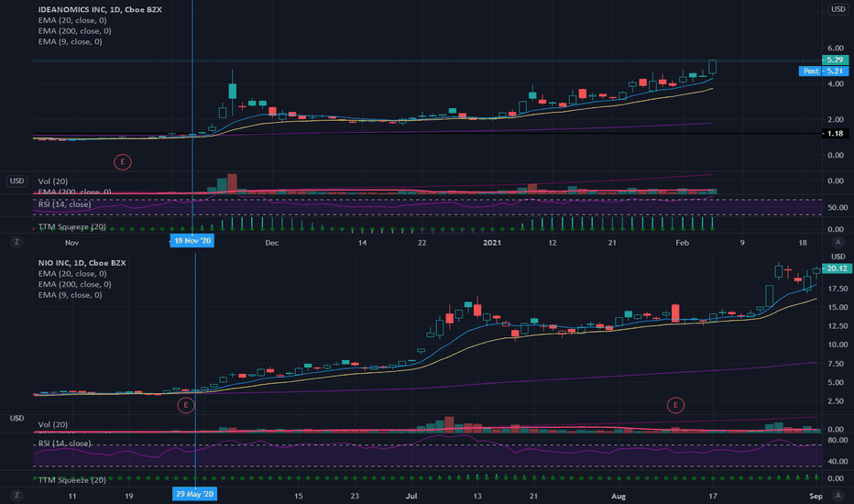Click the Dec label on Ideanomics time axis

[x=272, y=243]
